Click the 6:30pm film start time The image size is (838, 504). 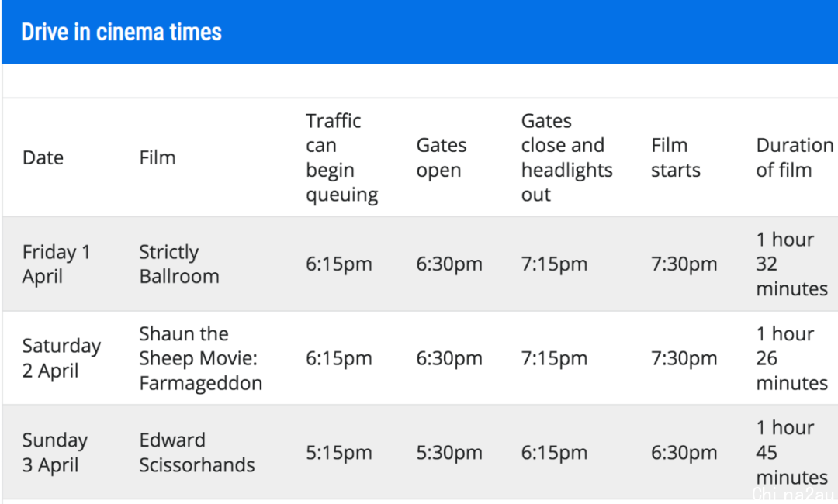(684, 453)
